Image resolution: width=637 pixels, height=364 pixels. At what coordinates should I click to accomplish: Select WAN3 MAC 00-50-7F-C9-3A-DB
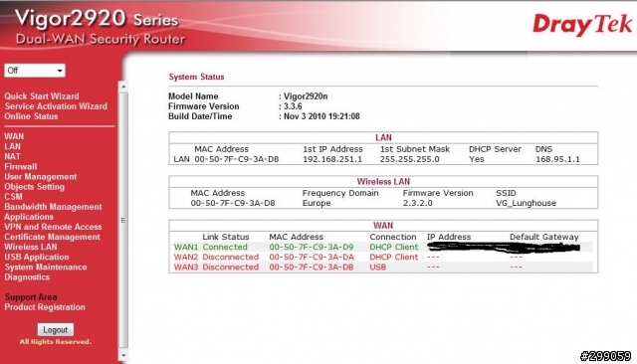click(x=312, y=267)
